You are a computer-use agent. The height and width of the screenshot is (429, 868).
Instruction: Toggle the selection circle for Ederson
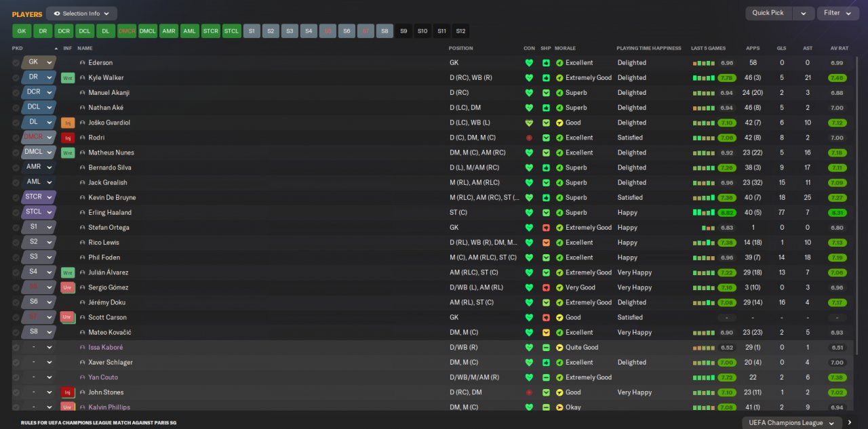point(16,63)
